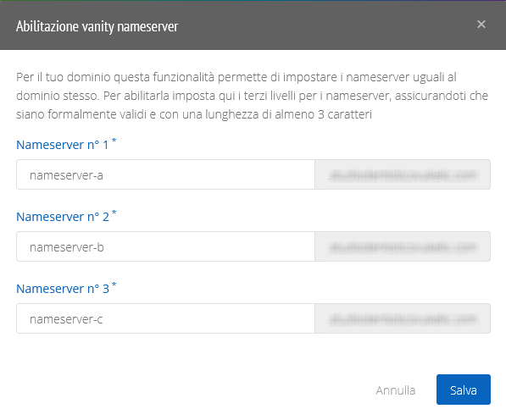The width and height of the screenshot is (506, 420).
Task: Click the "Abilitazione vanity nameserver" title
Action: coord(97,26)
